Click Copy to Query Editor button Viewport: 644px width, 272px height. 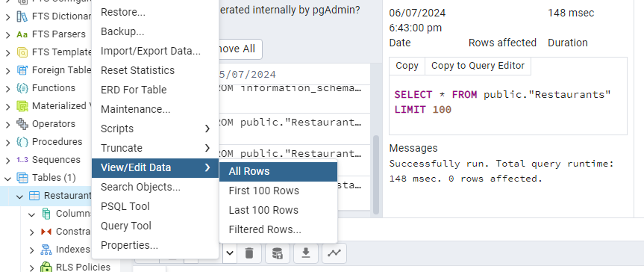coord(478,66)
